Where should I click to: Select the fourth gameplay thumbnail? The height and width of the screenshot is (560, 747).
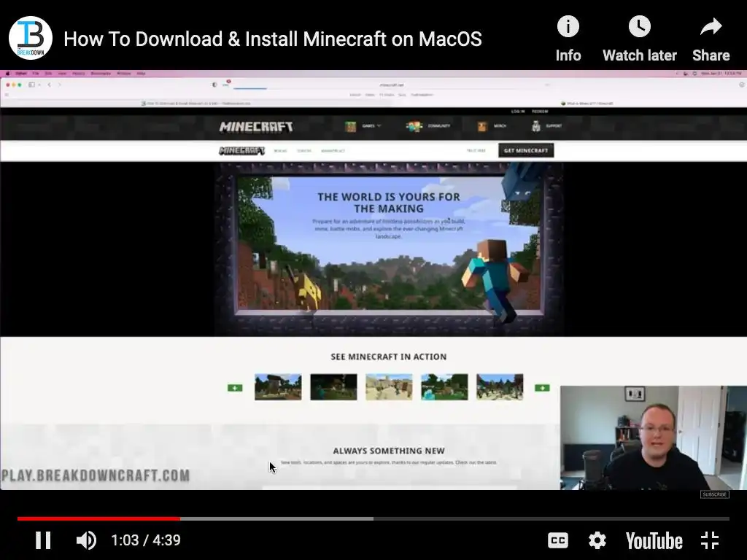click(444, 386)
